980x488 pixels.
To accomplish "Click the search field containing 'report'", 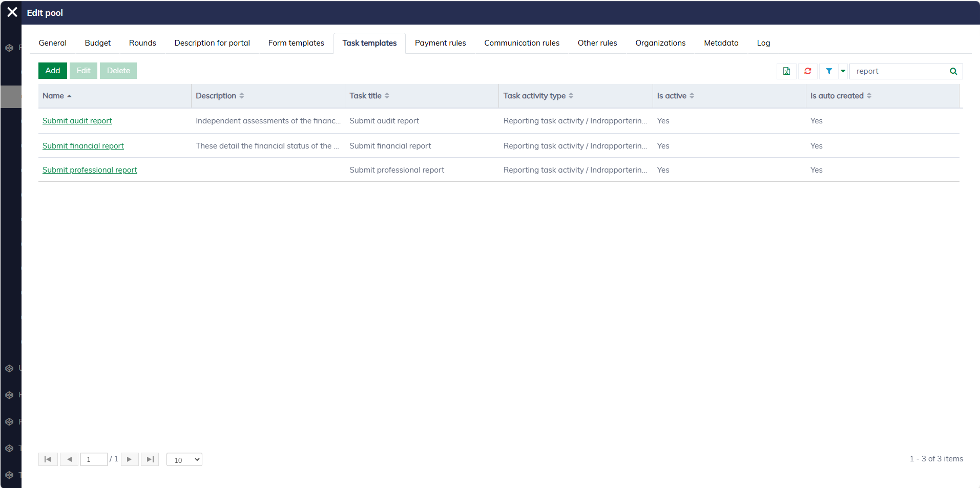I will click(x=899, y=71).
